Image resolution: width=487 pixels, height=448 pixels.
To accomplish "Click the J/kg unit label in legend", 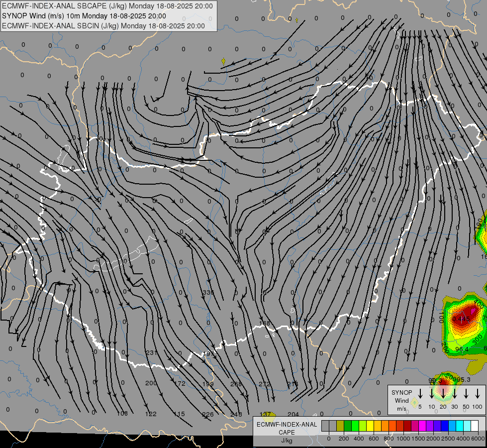I will 287,441.
